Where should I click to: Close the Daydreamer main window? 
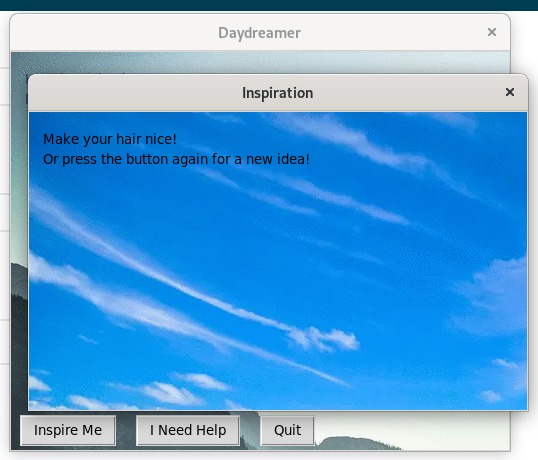click(x=492, y=32)
